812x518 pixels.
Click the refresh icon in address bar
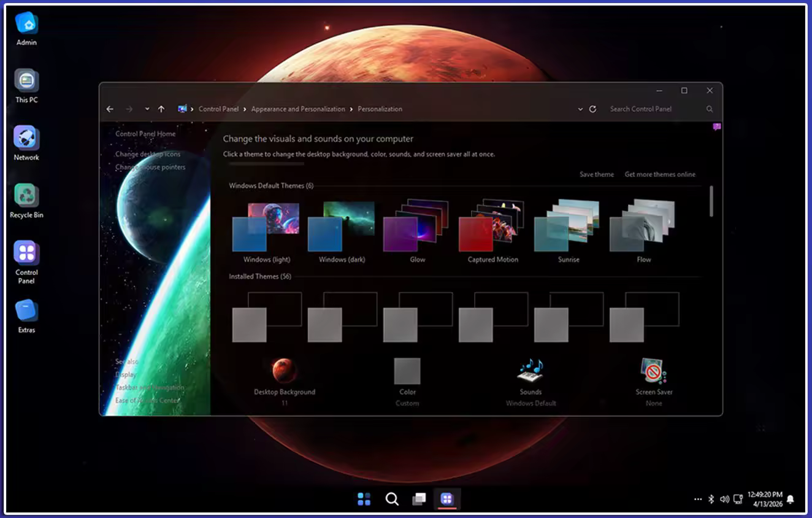coord(592,109)
